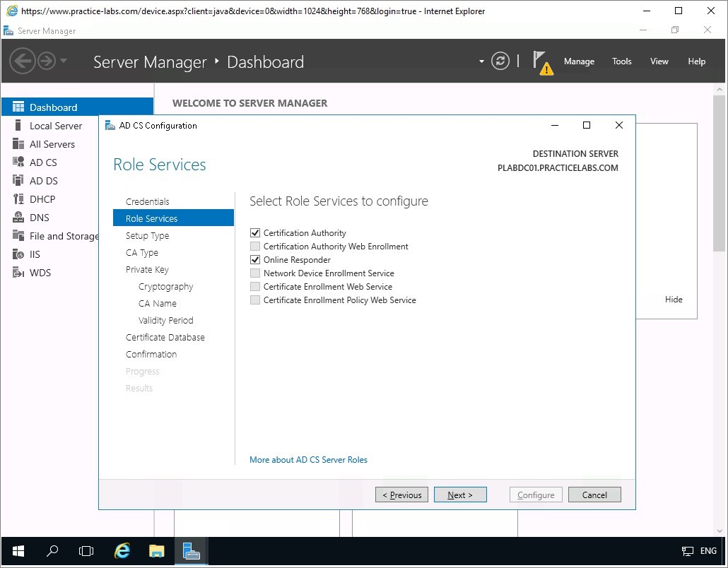Click the DNS sidebar icon
The width and height of the screenshot is (728, 568).
coord(18,217)
